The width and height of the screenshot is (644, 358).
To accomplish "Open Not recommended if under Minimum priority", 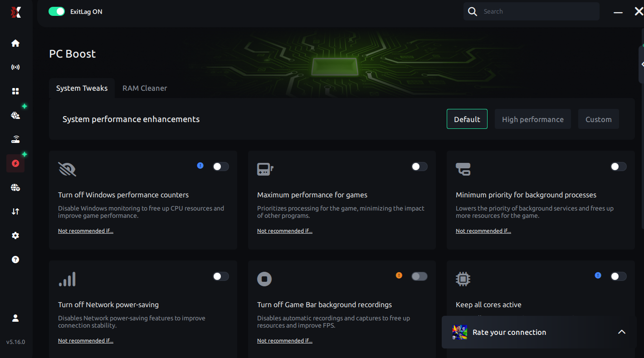I will 483,231.
